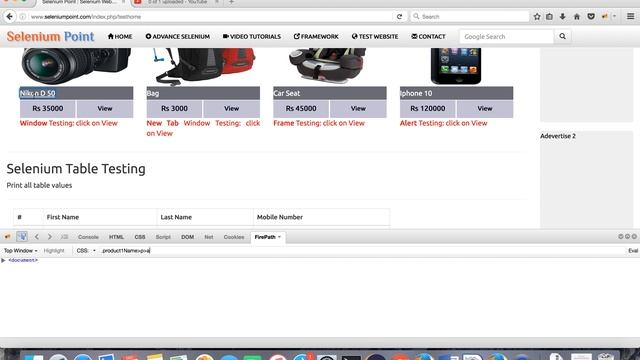The height and width of the screenshot is (360, 640).
Task: Click the Bag product image
Action: (x=203, y=67)
